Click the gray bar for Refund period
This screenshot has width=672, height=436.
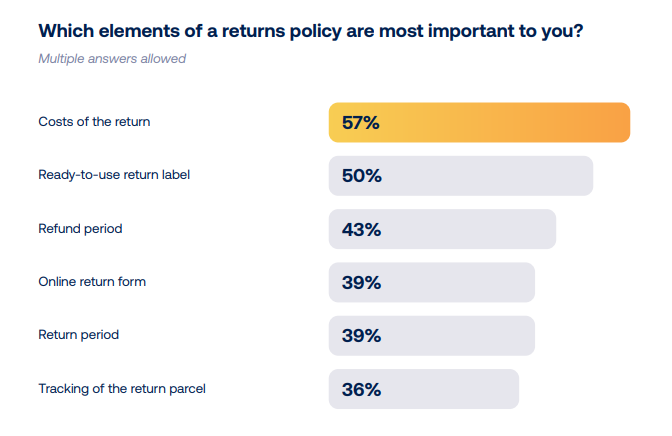pos(460,229)
